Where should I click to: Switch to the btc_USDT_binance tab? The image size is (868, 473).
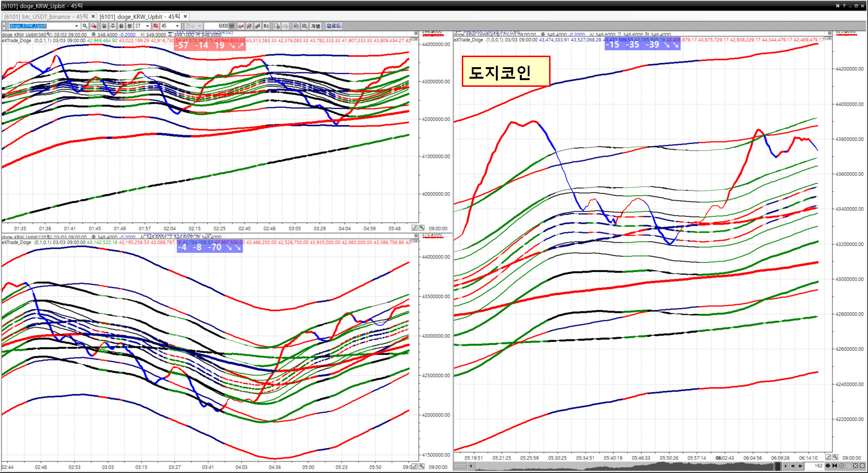[46, 16]
